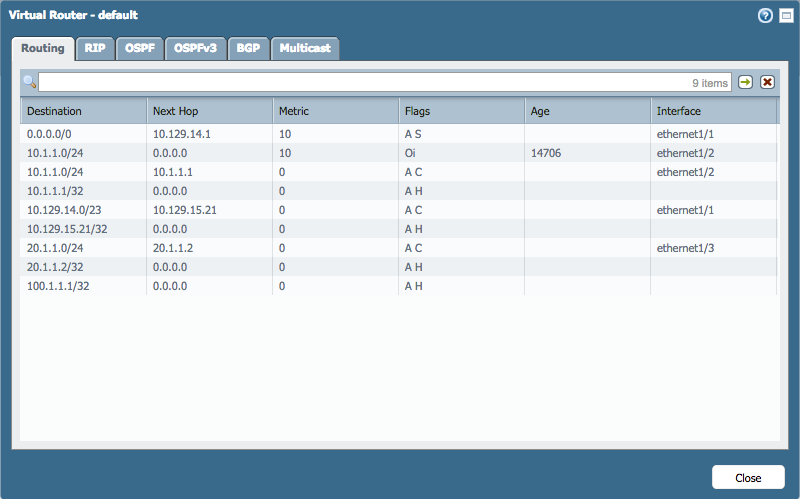The image size is (800, 499).
Task: Go to the BGP tab
Action: (248, 48)
